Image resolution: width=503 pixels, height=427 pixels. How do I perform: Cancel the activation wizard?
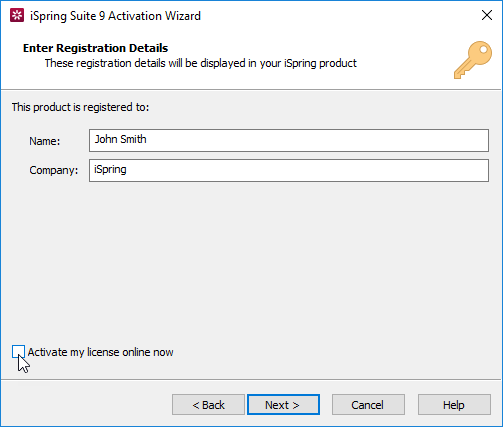point(368,405)
